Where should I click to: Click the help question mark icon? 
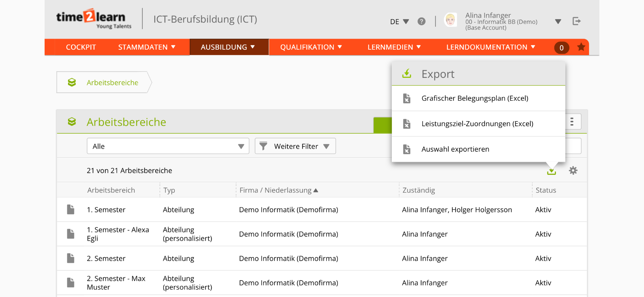421,21
